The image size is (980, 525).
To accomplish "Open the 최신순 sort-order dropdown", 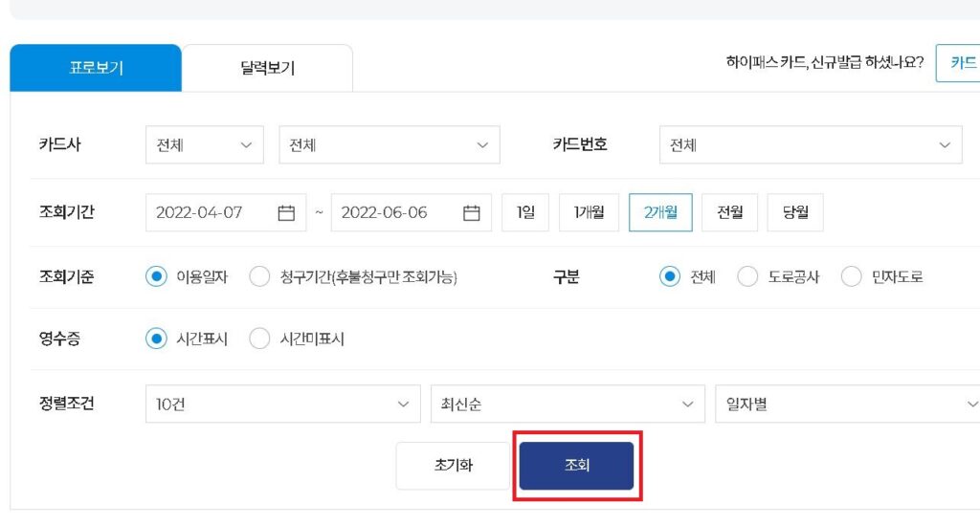I will pos(568,404).
